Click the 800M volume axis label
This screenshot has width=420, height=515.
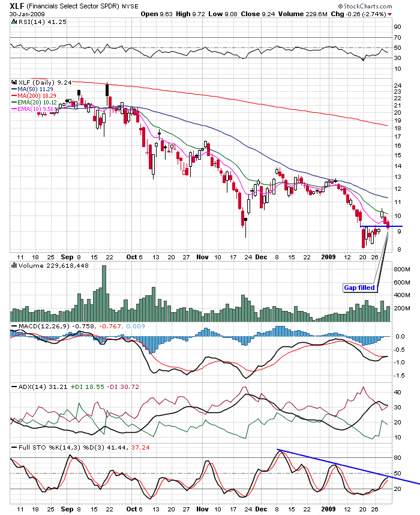(402, 270)
